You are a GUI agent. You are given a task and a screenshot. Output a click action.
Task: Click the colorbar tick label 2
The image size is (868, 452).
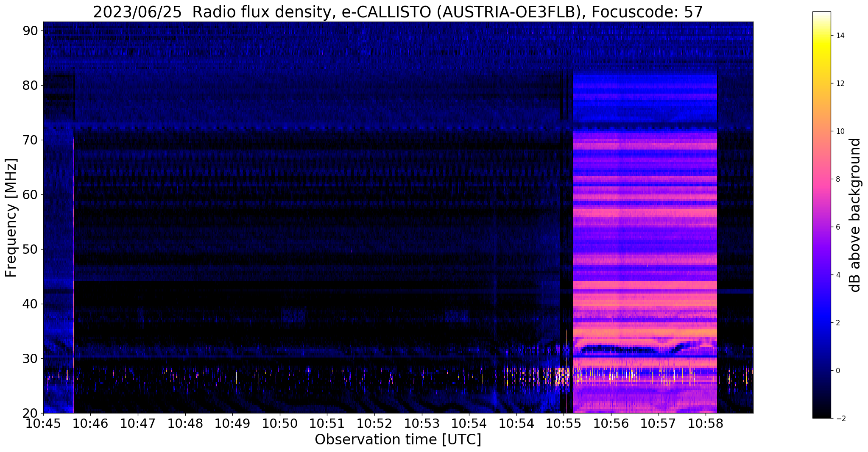(837, 323)
